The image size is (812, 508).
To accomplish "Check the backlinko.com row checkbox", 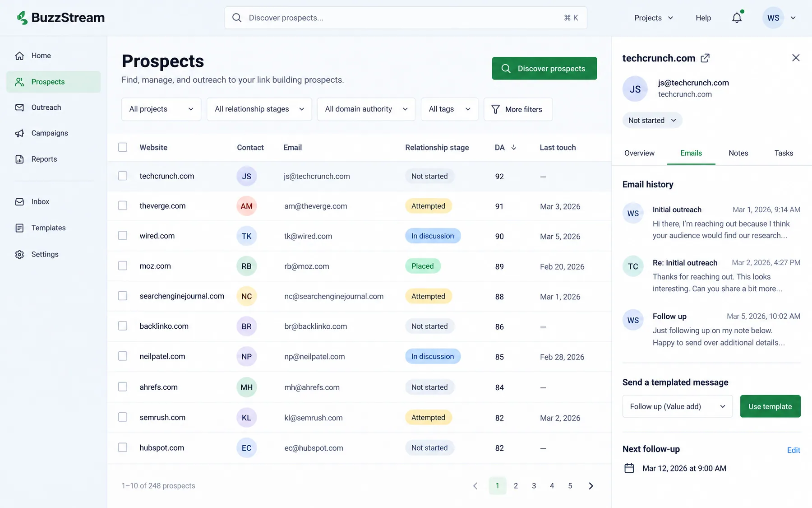I will tap(123, 326).
